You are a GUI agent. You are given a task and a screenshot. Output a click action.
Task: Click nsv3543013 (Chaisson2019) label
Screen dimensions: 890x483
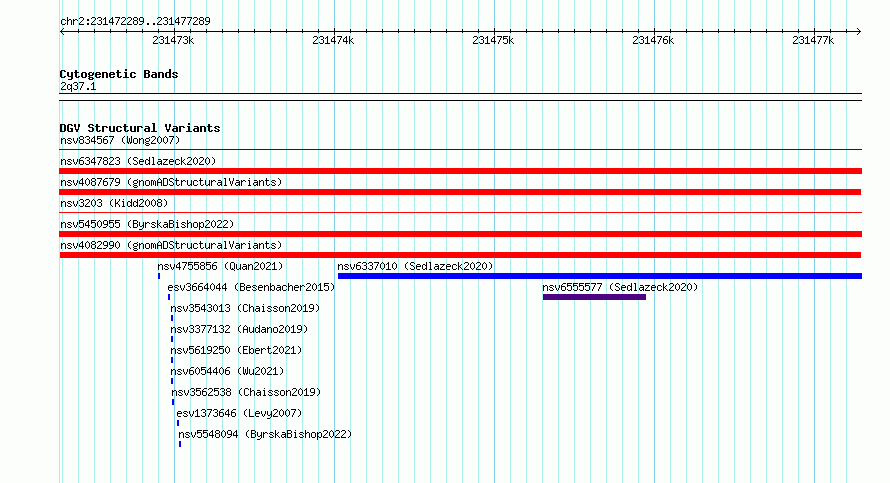(245, 308)
